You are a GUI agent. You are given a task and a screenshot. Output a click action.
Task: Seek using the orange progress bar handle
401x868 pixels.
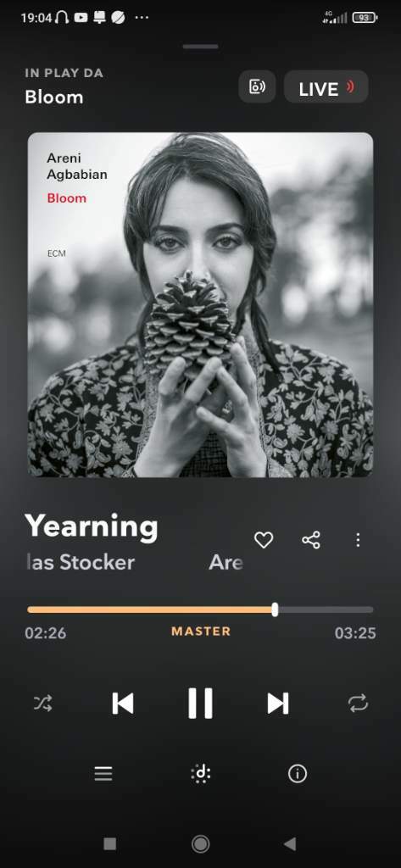(x=275, y=609)
